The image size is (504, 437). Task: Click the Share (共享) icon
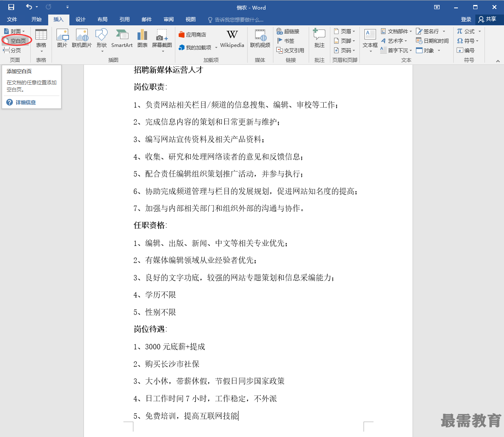[488, 19]
